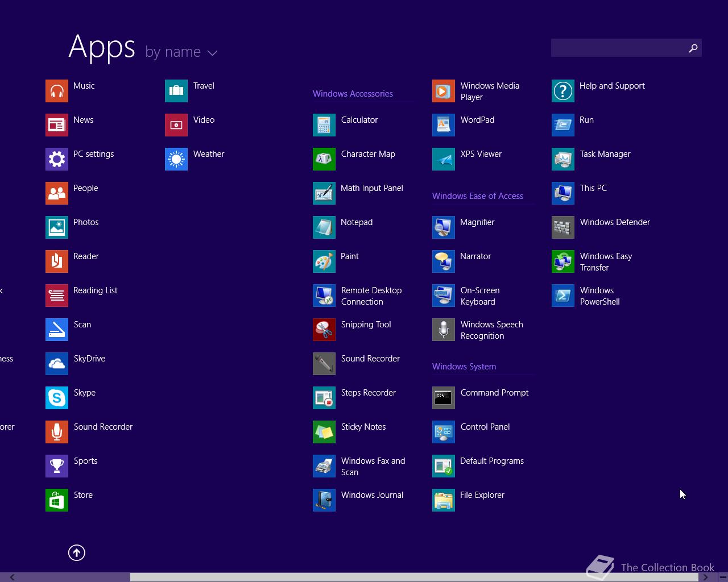728x582 pixels.
Task: Launch the File Explorer icon
Action: click(444, 500)
